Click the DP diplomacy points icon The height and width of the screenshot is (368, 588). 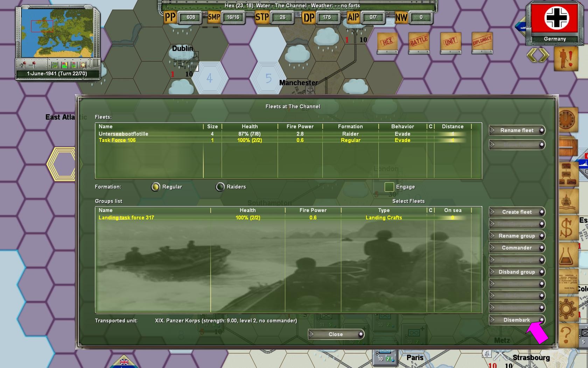click(x=309, y=17)
